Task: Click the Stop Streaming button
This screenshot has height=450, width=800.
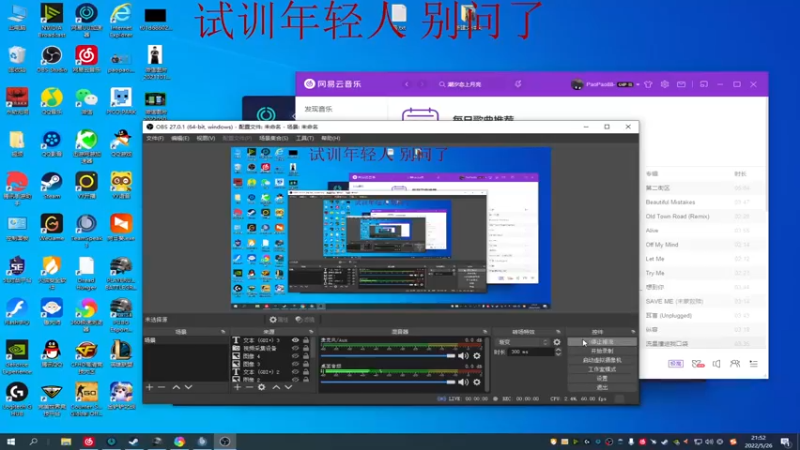Action: pos(602,342)
